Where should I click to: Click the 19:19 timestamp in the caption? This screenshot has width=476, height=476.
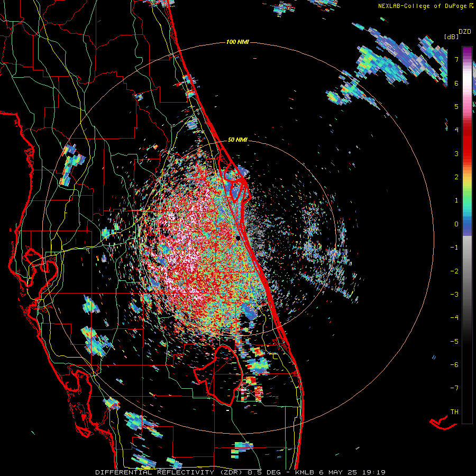tap(375, 472)
